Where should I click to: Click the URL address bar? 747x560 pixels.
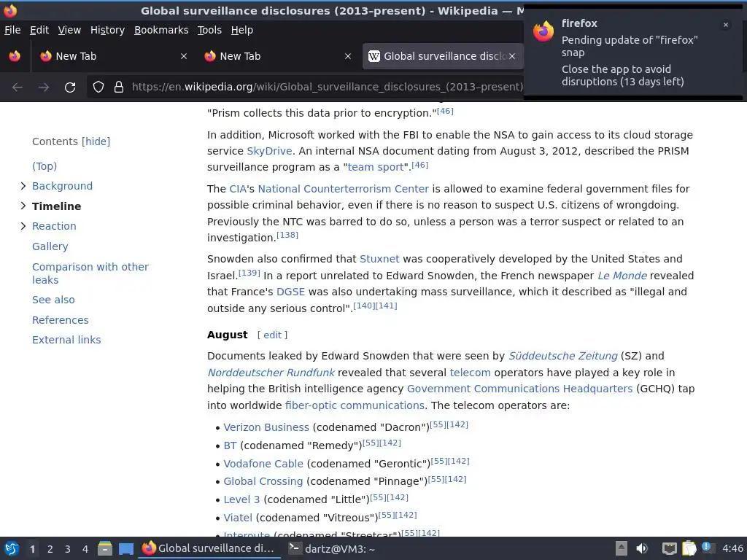328,87
